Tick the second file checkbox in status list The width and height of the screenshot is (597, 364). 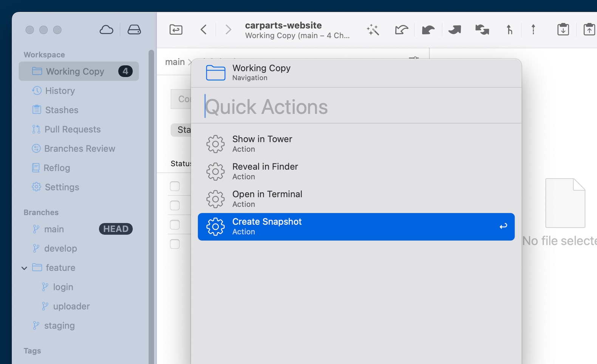(175, 205)
